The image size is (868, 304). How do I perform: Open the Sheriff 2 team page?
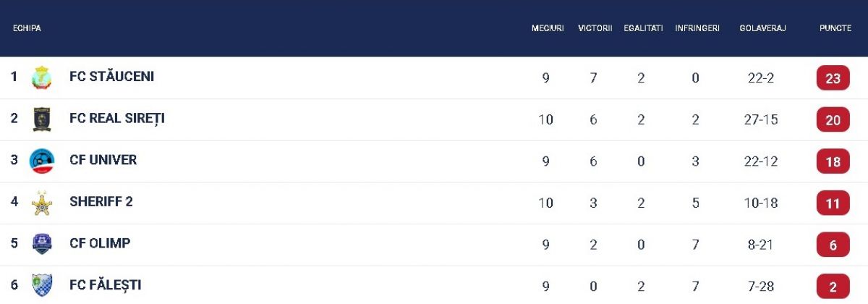101,202
